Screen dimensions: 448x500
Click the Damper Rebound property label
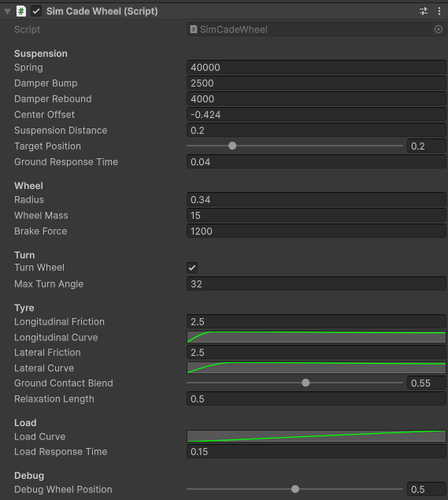53,99
